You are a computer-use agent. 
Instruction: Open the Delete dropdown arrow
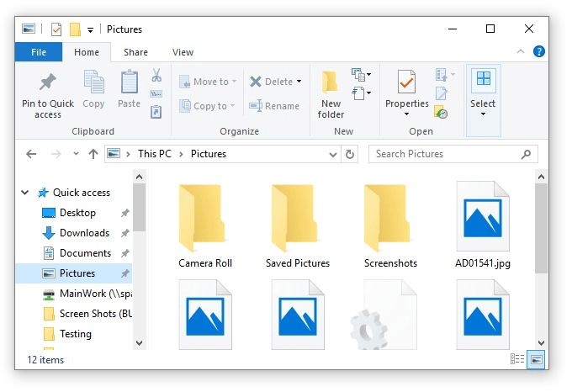(299, 82)
